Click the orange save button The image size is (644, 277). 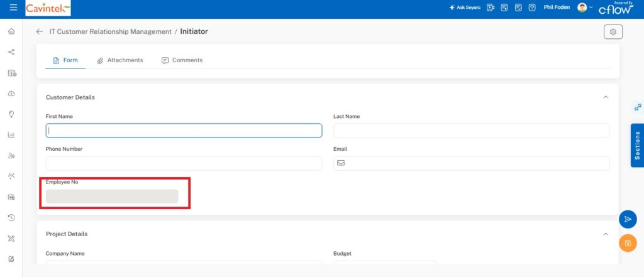pos(627,243)
